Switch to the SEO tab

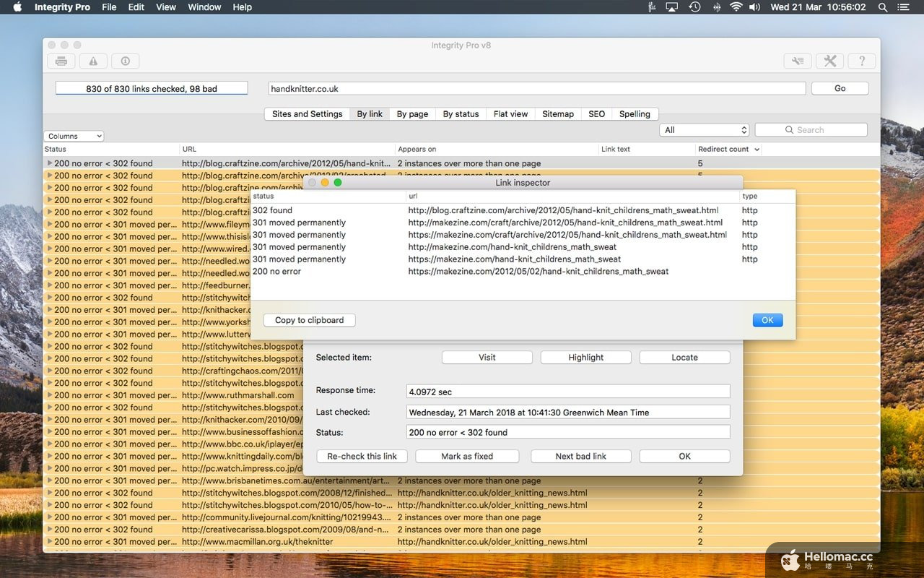(x=596, y=114)
